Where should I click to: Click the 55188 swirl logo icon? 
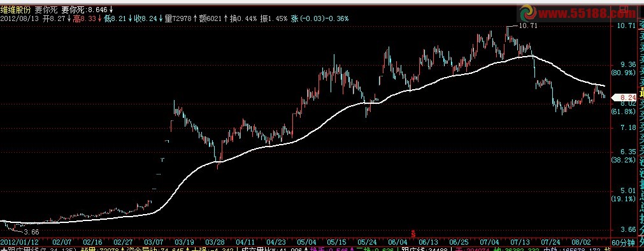(x=528, y=13)
